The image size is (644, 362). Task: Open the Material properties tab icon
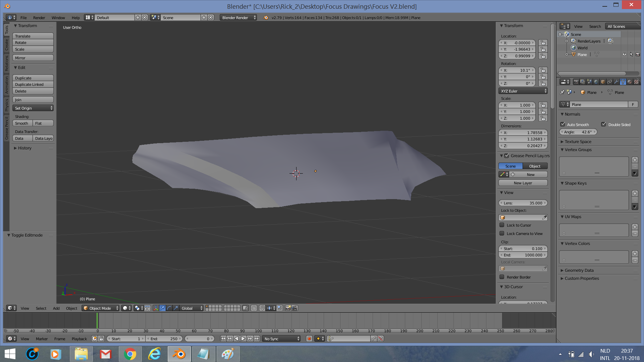tap(630, 82)
